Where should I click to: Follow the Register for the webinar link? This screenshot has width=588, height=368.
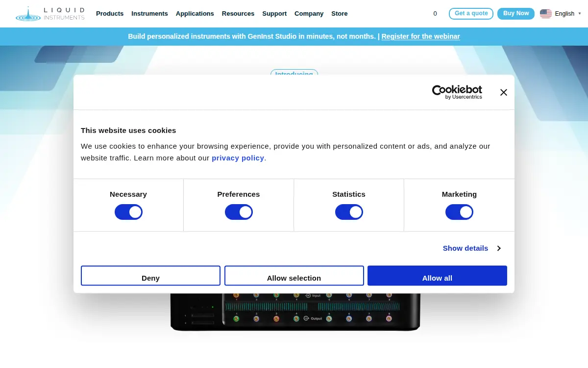420,36
